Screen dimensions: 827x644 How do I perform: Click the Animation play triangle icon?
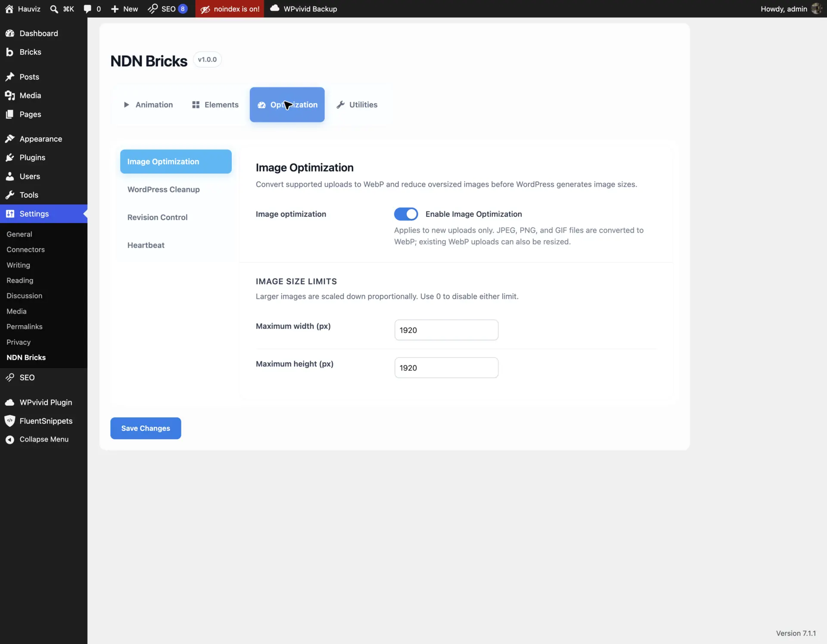point(126,105)
